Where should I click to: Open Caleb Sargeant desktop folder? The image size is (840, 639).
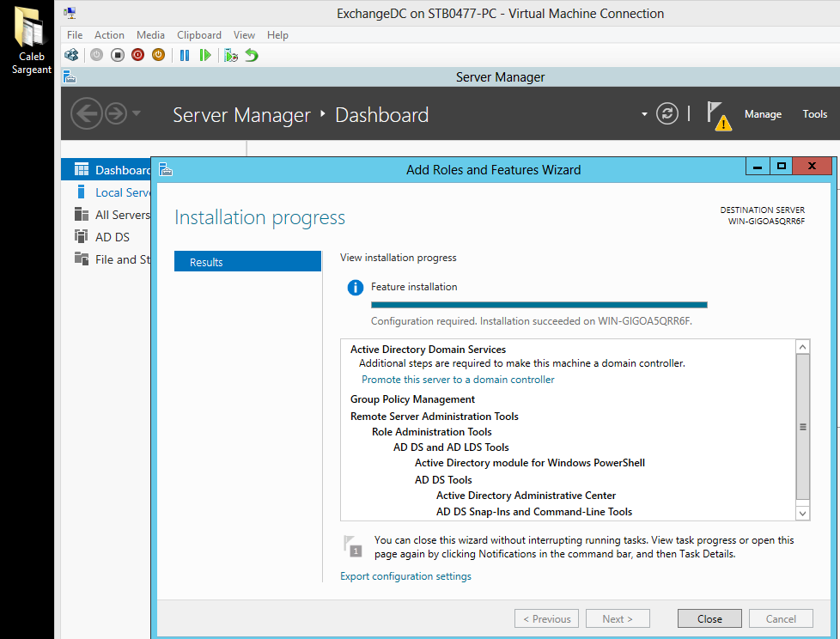click(31, 40)
